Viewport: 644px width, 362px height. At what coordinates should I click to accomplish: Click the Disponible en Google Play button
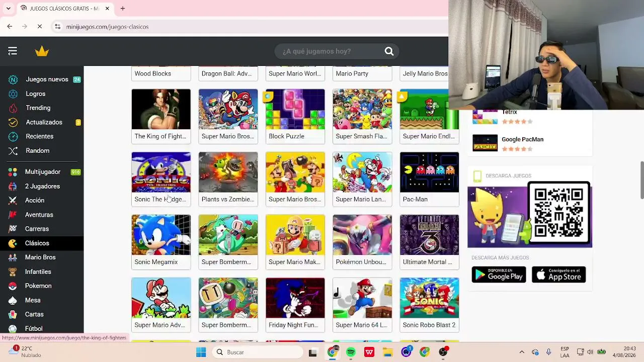pyautogui.click(x=499, y=275)
